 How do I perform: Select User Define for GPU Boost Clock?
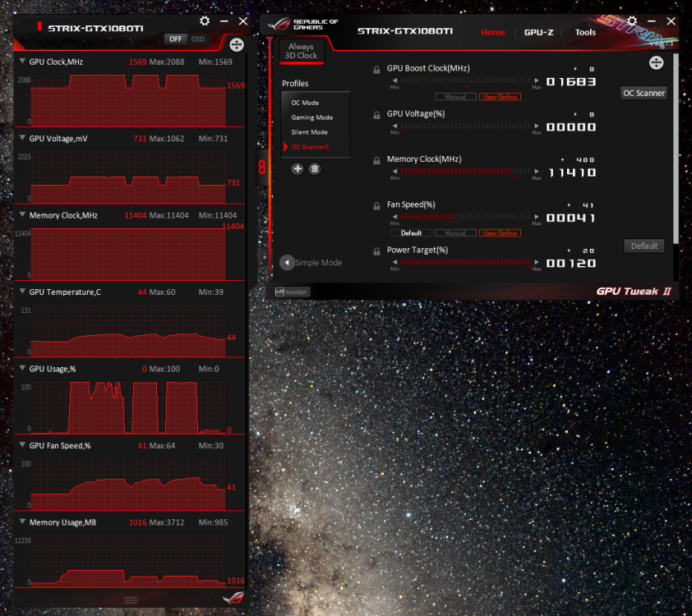[x=500, y=97]
